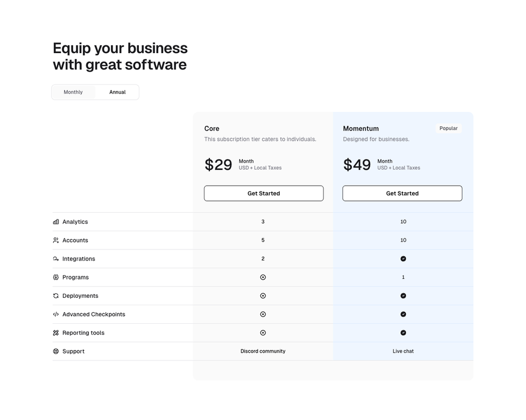The height and width of the screenshot is (420, 526).
Task: Click the Advanced Checkpoints code icon
Action: pos(56,314)
